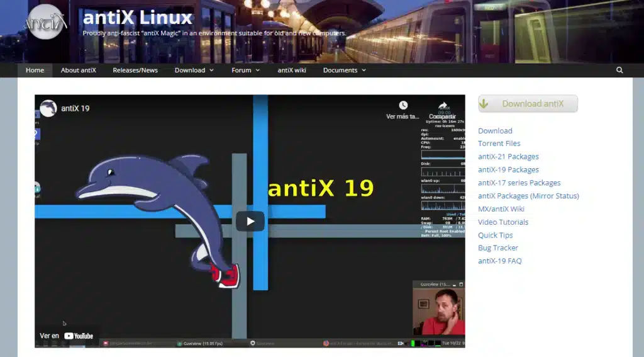Click the antiX round logo in header
This screenshot has width=644, height=357.
[x=45, y=22]
